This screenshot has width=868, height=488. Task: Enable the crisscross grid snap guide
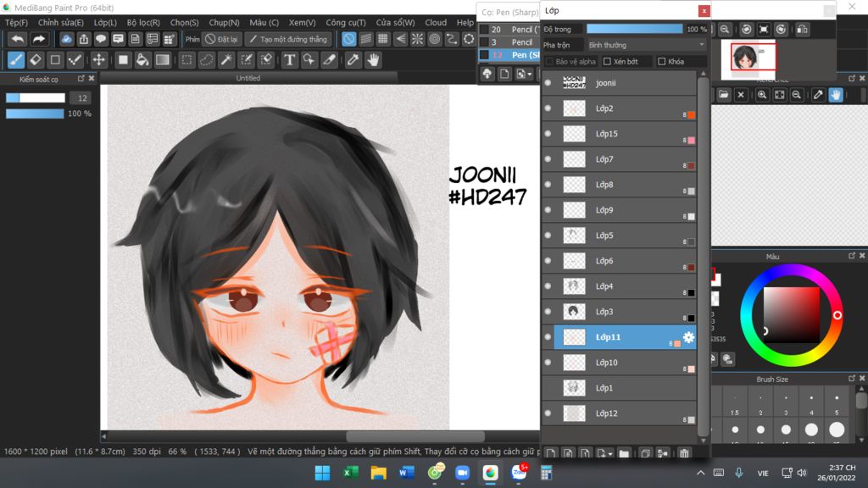click(x=383, y=39)
